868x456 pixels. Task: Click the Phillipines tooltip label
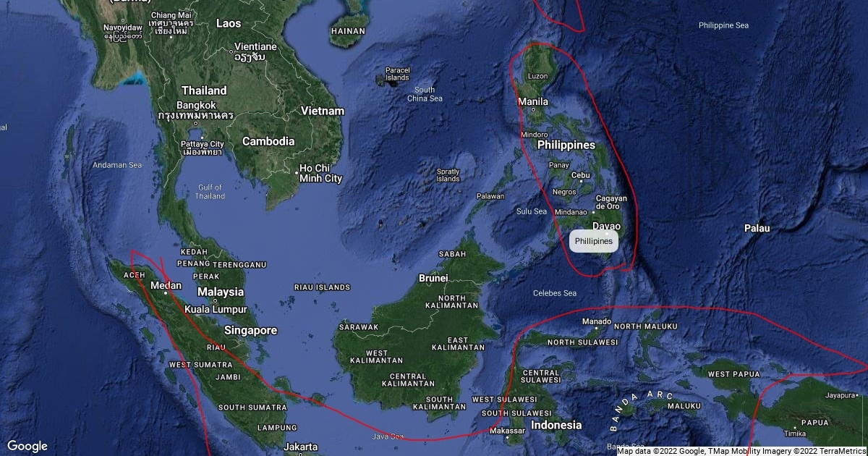(594, 241)
